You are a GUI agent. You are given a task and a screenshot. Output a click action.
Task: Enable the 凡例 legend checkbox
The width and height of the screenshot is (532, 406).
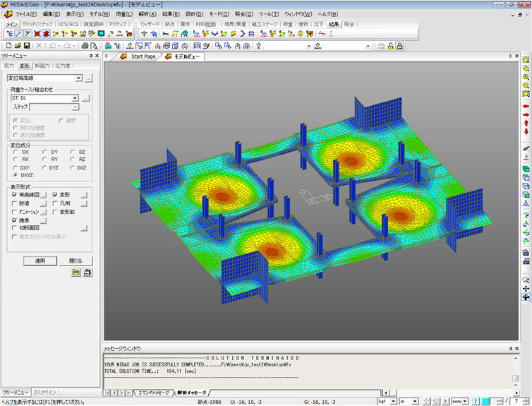point(55,203)
